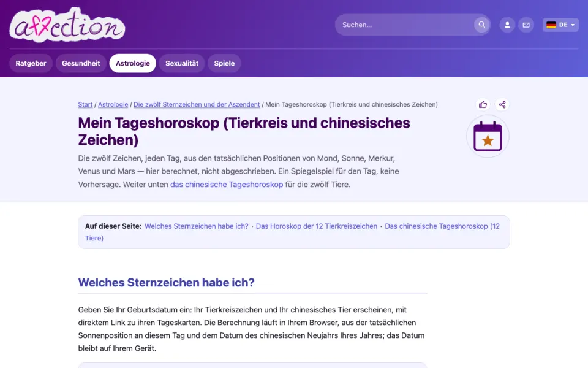Open the DE language dropdown

pyautogui.click(x=560, y=25)
